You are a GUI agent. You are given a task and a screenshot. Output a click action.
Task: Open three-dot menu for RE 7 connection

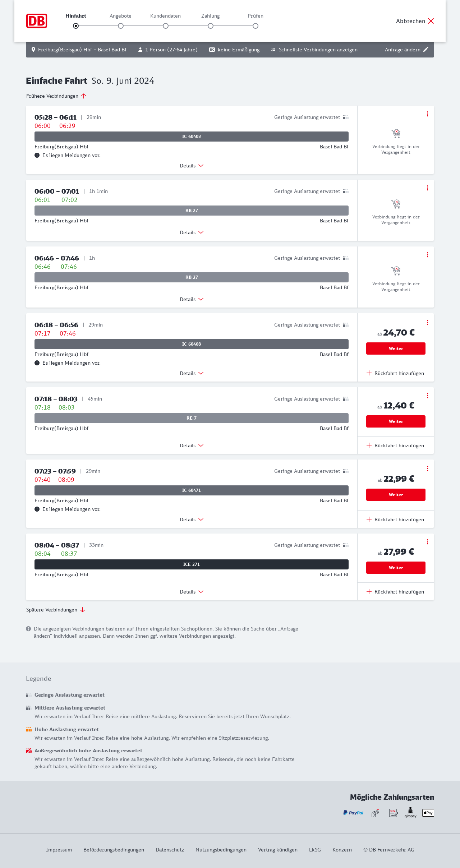click(x=427, y=396)
